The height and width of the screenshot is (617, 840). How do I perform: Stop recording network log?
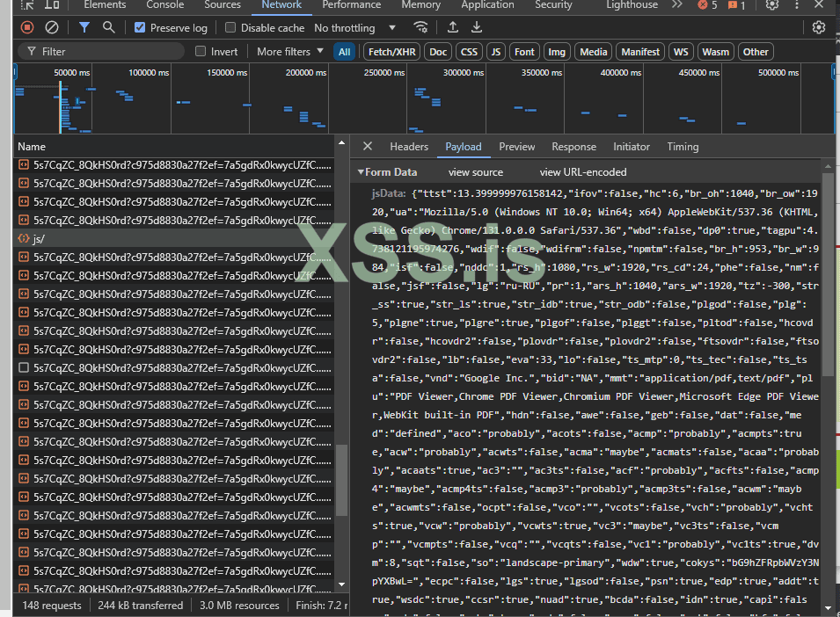(x=27, y=28)
